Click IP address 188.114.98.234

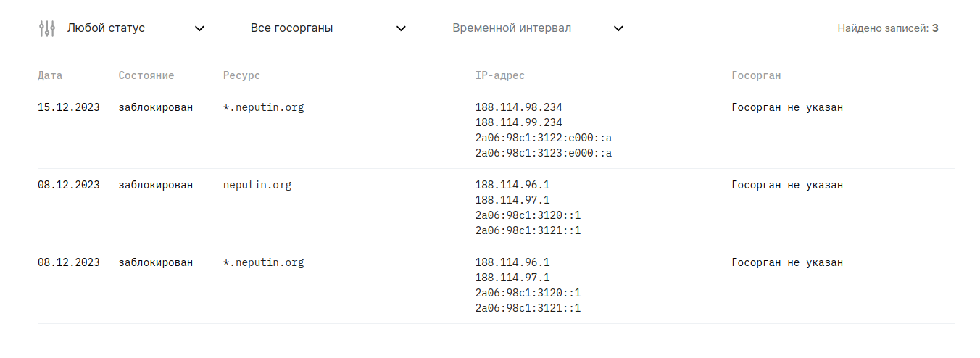click(x=519, y=108)
